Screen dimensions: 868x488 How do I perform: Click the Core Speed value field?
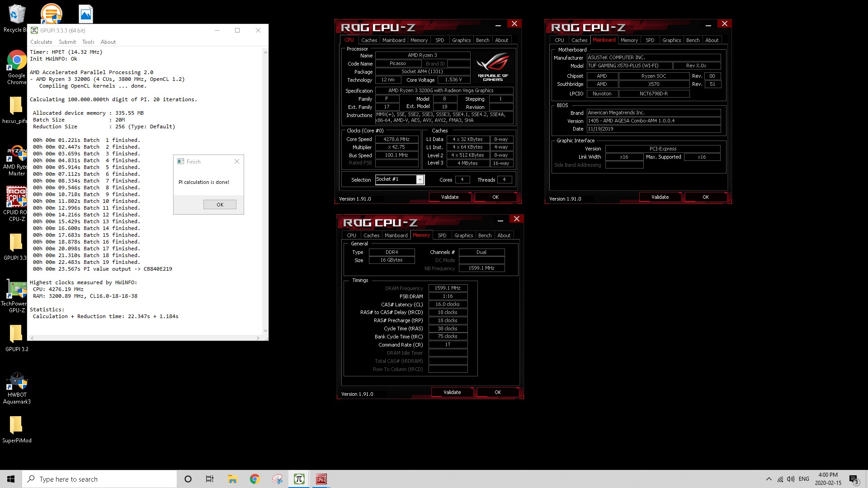[396, 139]
